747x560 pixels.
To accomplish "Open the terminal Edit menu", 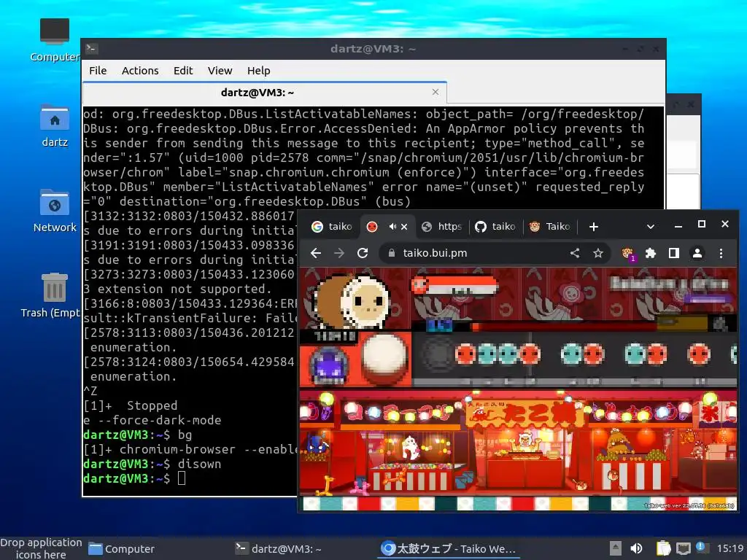I will (183, 71).
